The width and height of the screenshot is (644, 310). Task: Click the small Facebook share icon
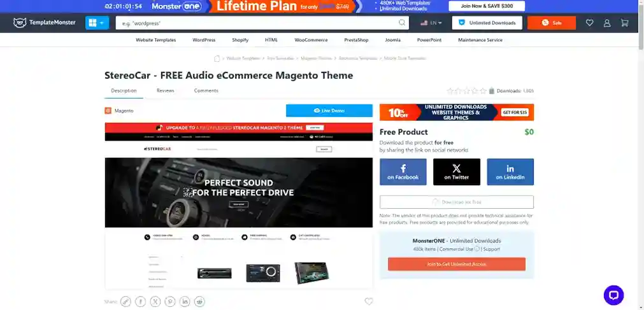[x=141, y=302]
